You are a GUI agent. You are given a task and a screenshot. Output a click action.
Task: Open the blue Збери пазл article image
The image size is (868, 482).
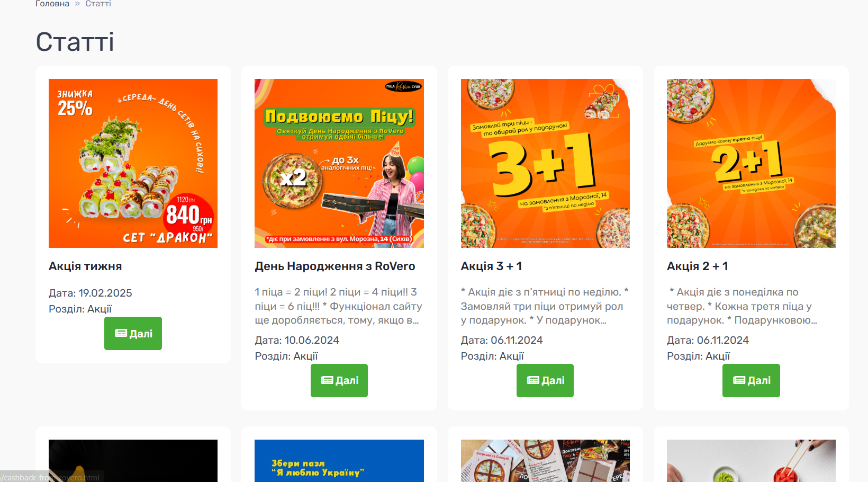click(x=339, y=461)
